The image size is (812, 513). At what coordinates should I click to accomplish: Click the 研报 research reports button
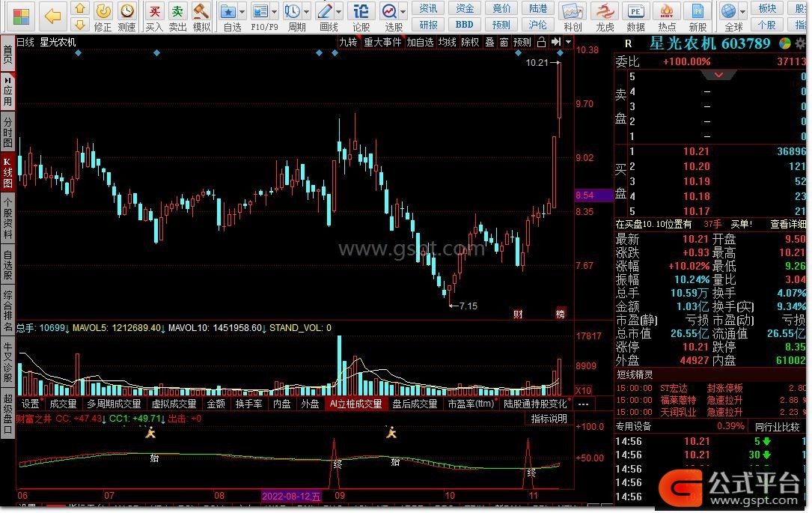428,25
